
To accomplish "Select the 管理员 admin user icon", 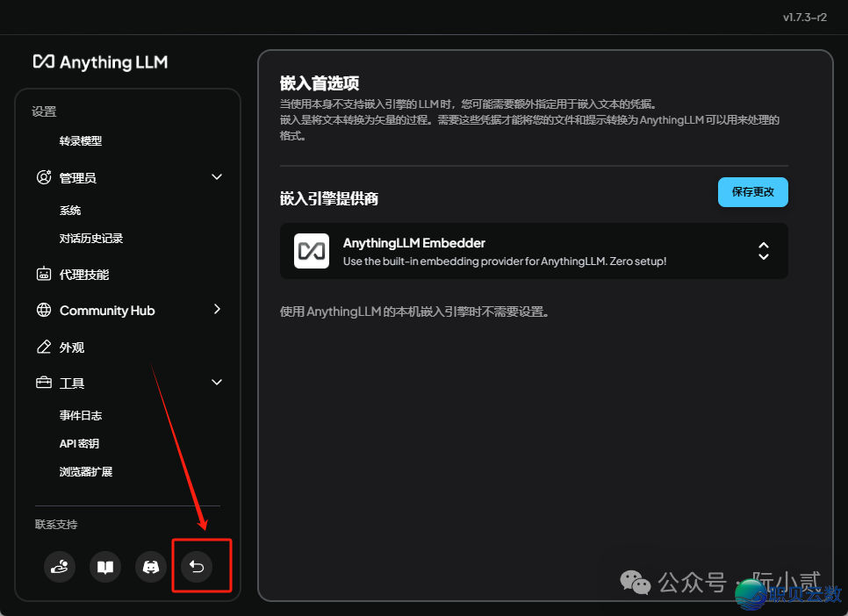I will click(44, 176).
